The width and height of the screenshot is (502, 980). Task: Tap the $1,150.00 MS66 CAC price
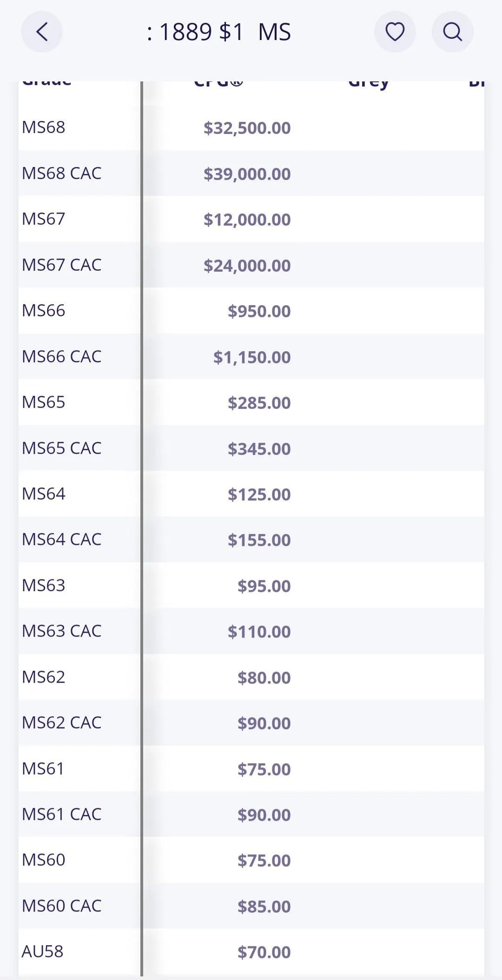pos(252,357)
